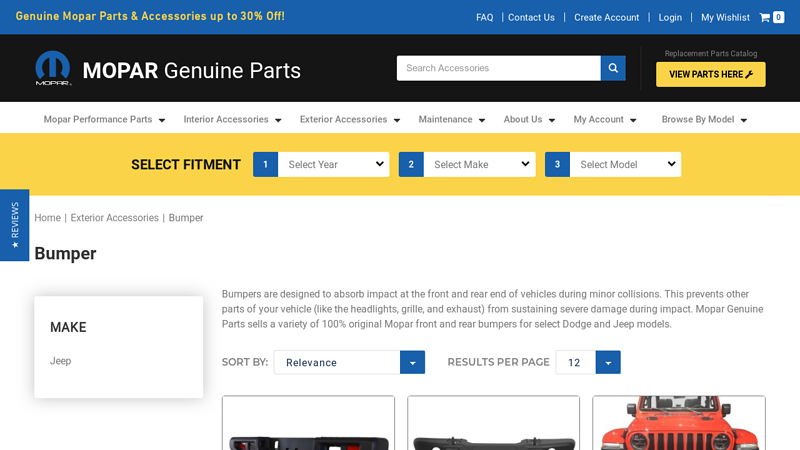Click the Sort By dropdown arrow
The image size is (800, 450).
coord(412,362)
